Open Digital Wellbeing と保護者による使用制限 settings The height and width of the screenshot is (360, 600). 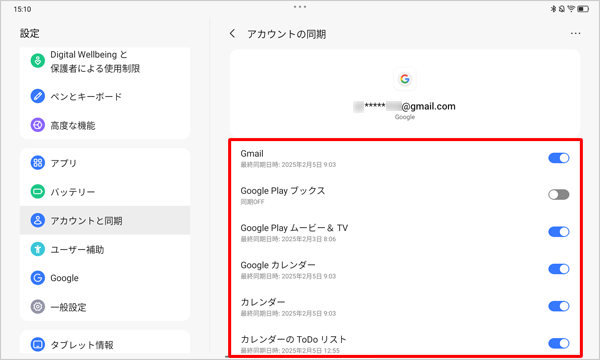(x=105, y=61)
